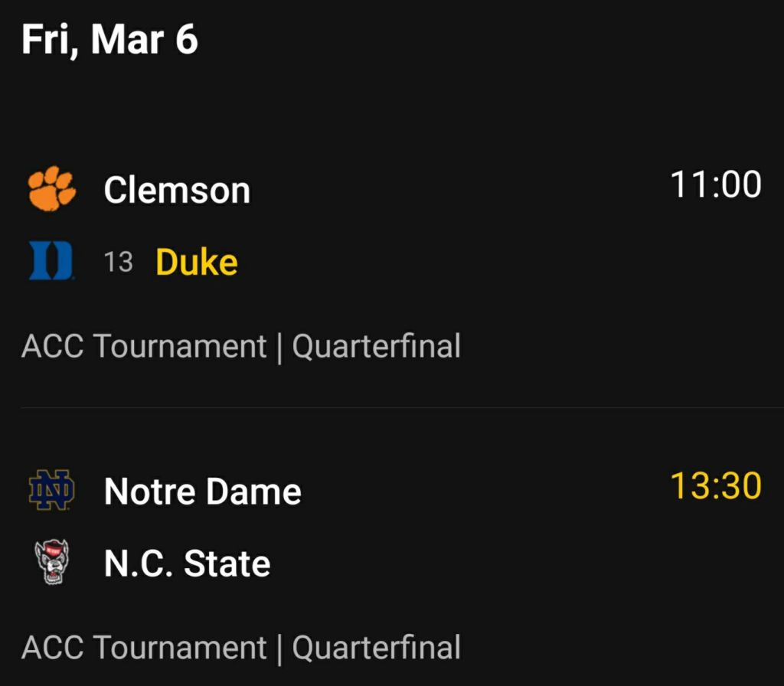Click the Notre Dame ND monogram logo

coord(51,490)
